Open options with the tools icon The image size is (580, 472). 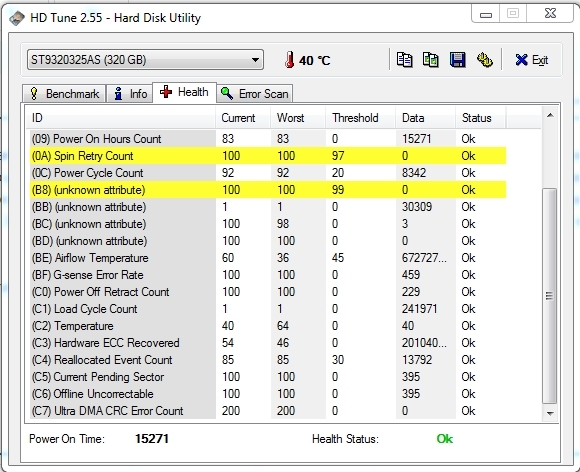tap(485, 60)
